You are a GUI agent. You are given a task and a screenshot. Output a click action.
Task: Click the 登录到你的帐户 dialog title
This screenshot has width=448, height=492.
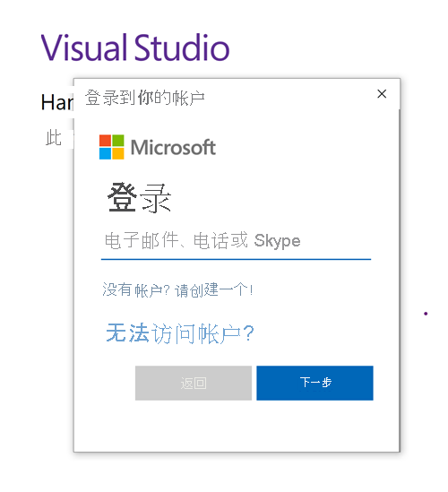click(144, 98)
